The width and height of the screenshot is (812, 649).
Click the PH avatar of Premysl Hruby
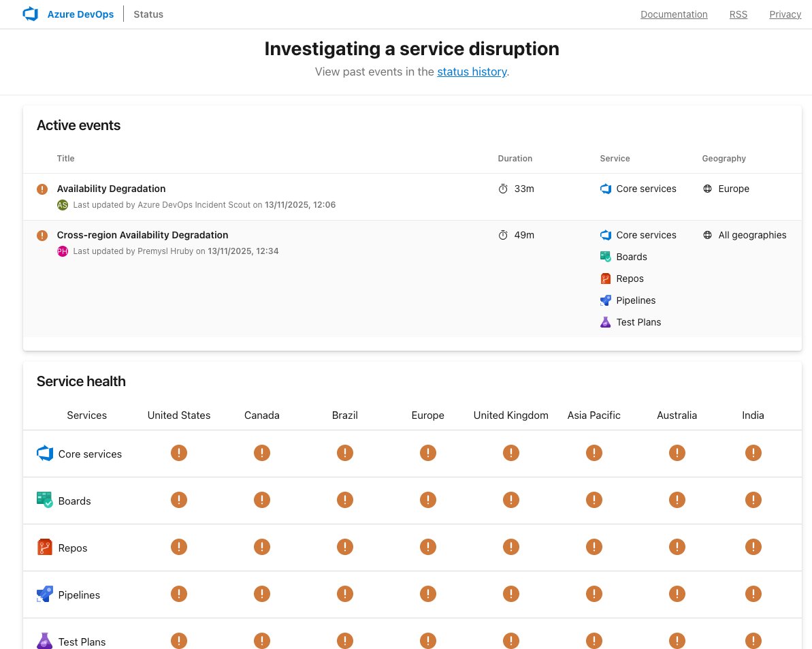pos(63,251)
